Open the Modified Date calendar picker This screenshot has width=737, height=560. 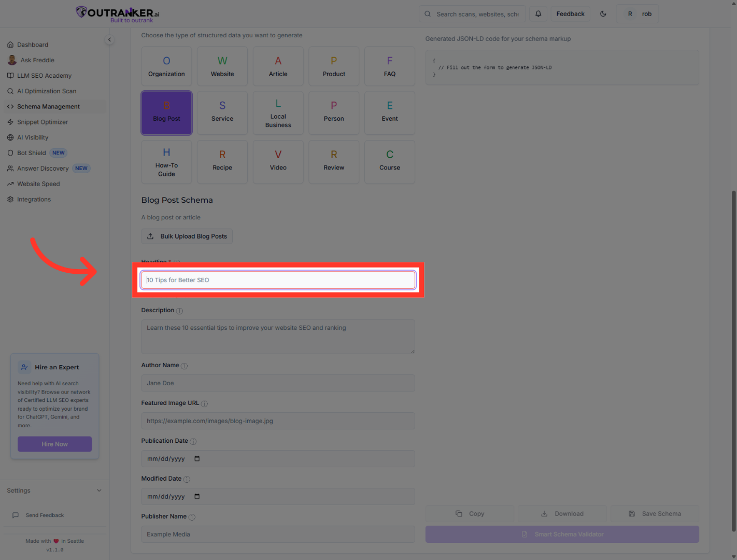tap(197, 497)
